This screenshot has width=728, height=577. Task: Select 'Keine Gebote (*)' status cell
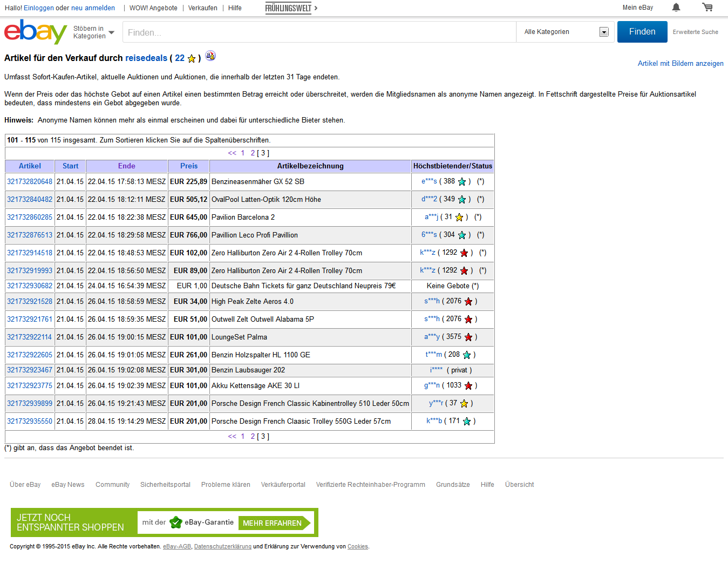coord(453,286)
